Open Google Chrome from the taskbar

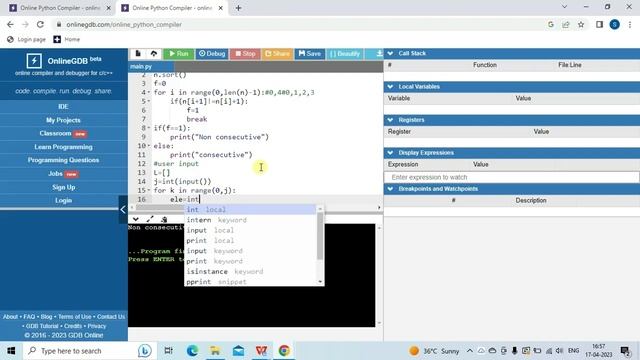point(284,351)
